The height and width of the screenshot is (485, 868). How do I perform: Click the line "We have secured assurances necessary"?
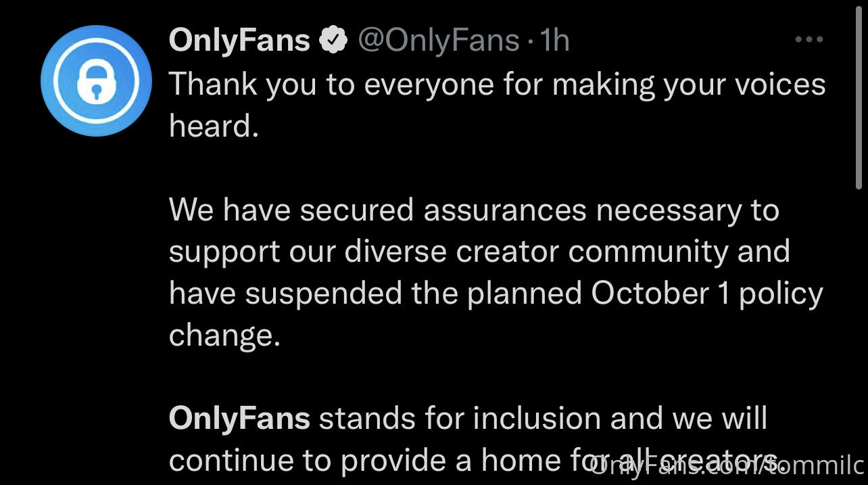(x=474, y=211)
